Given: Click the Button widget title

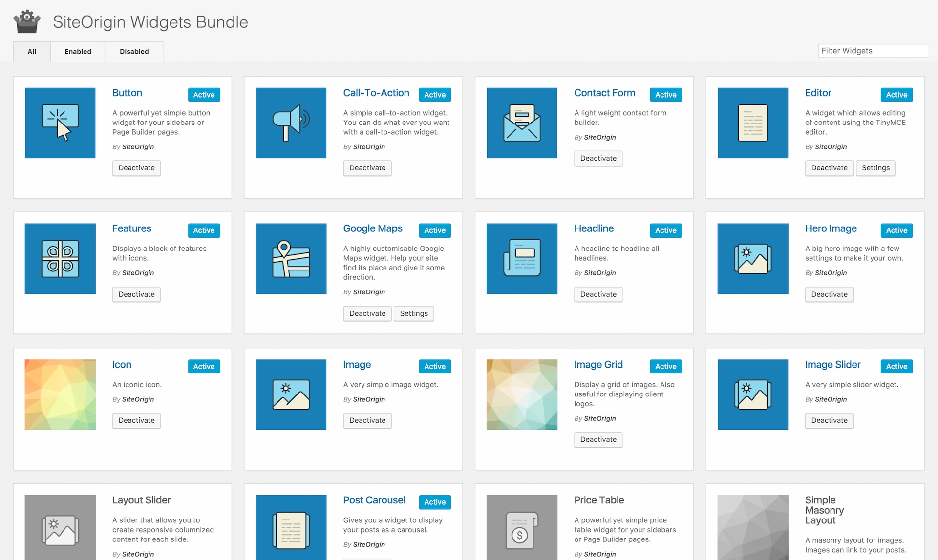Looking at the screenshot, I should 127,93.
